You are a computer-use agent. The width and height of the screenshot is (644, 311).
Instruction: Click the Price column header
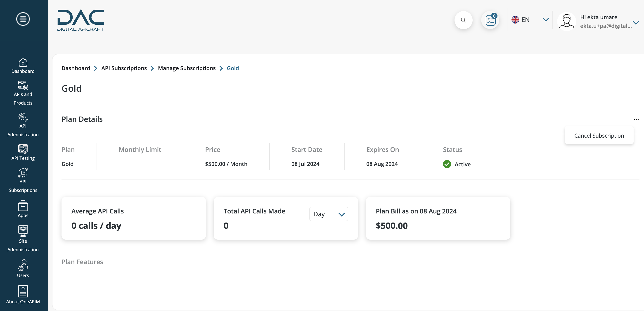coord(213,149)
